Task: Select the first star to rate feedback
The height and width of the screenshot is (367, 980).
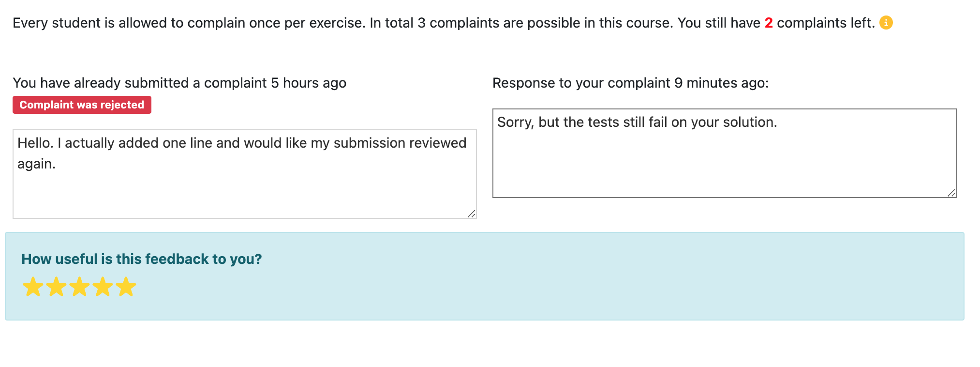Action: click(x=33, y=287)
